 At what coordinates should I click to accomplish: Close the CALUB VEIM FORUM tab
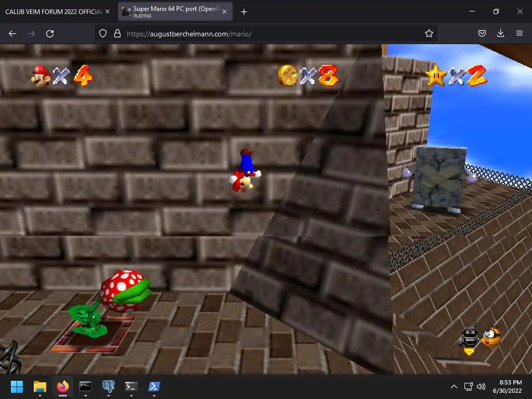[108, 11]
